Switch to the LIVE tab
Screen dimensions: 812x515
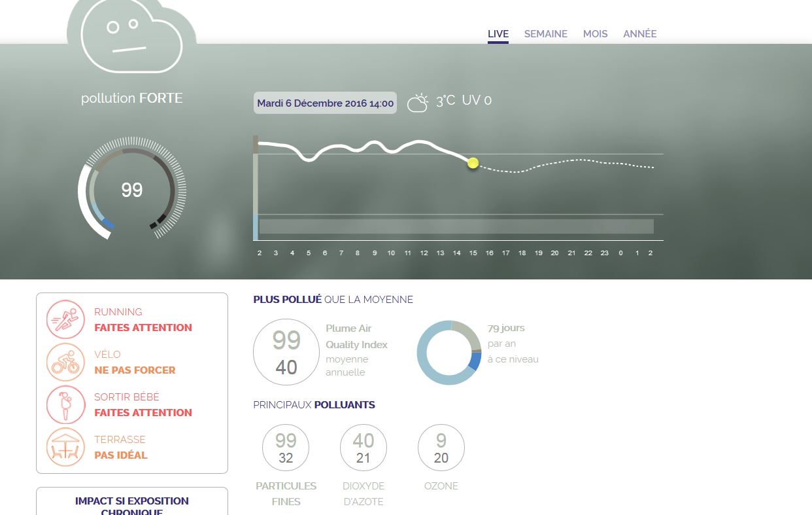point(498,34)
